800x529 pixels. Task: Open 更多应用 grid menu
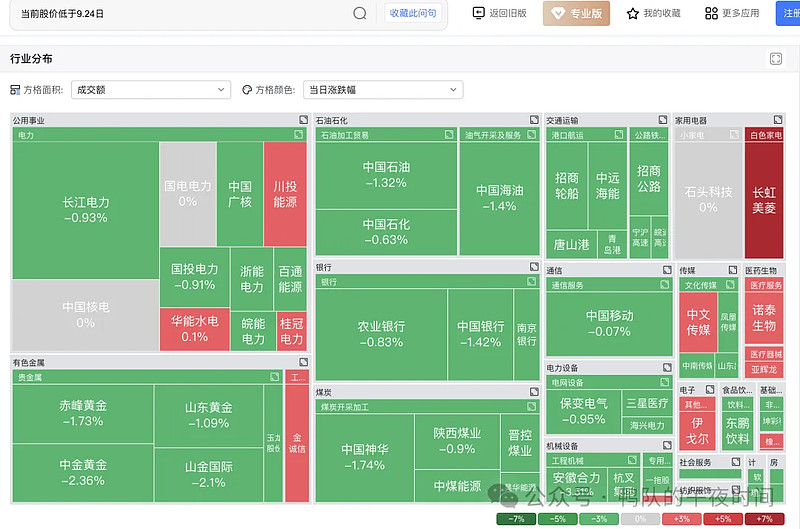(x=732, y=13)
